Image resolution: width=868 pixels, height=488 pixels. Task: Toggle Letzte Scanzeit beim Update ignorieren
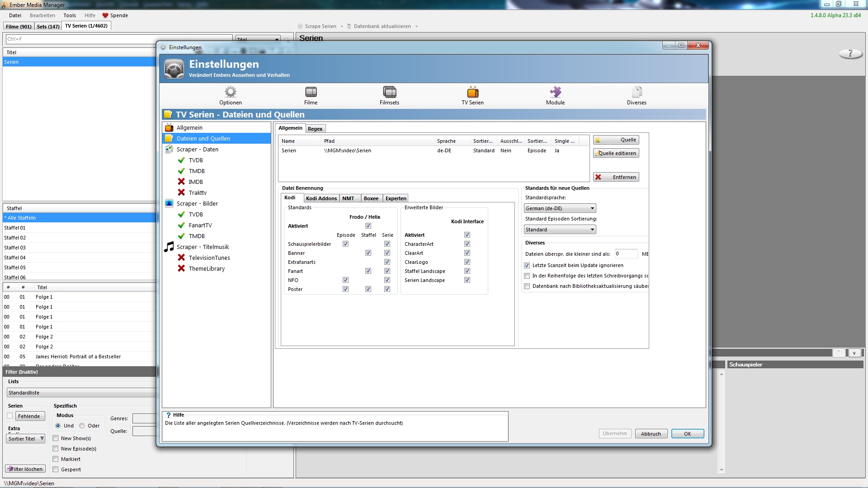[x=527, y=265]
